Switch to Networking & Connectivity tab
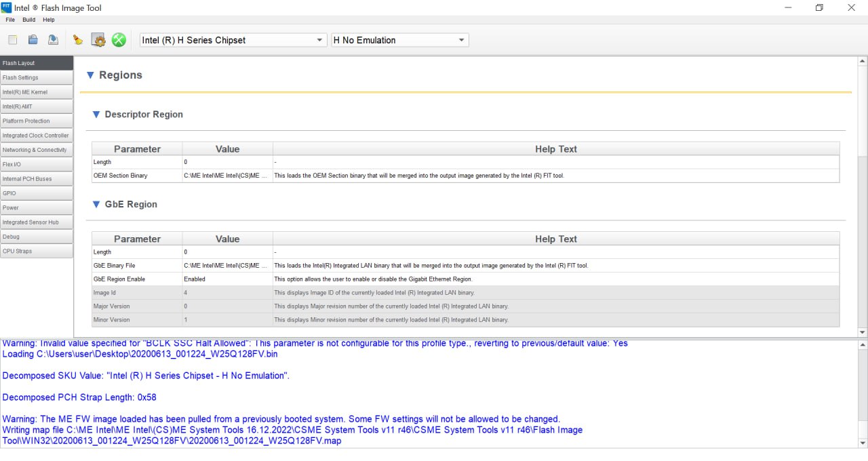This screenshot has width=868, height=461. click(x=37, y=150)
